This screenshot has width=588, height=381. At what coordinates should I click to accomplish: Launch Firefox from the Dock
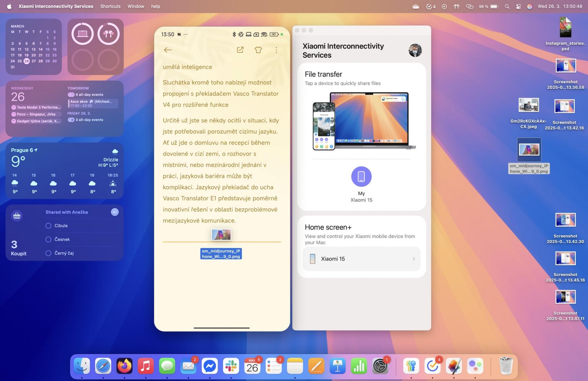[124, 366]
